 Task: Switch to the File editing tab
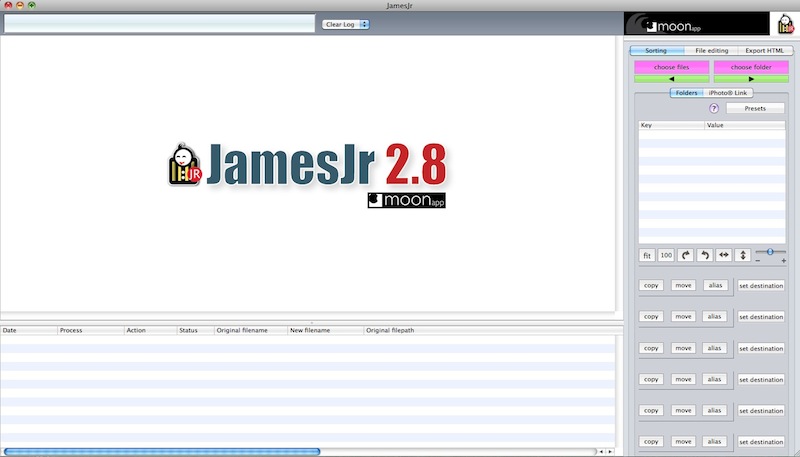(711, 50)
